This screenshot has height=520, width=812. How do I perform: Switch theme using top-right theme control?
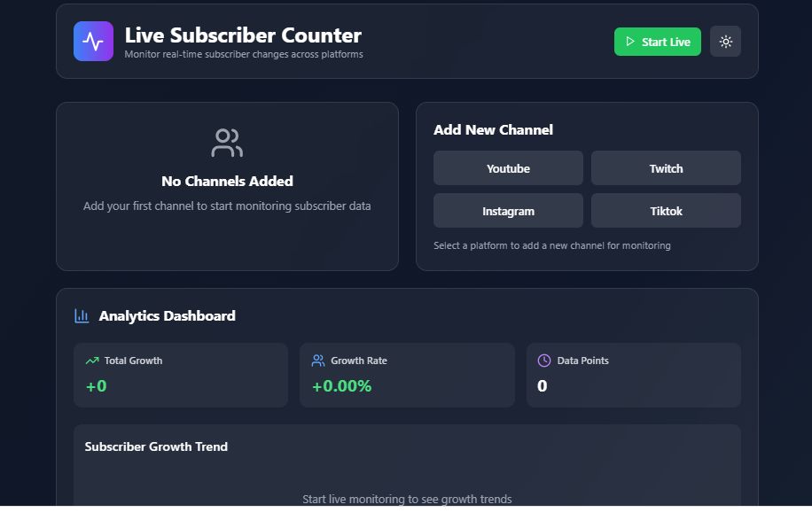[725, 41]
